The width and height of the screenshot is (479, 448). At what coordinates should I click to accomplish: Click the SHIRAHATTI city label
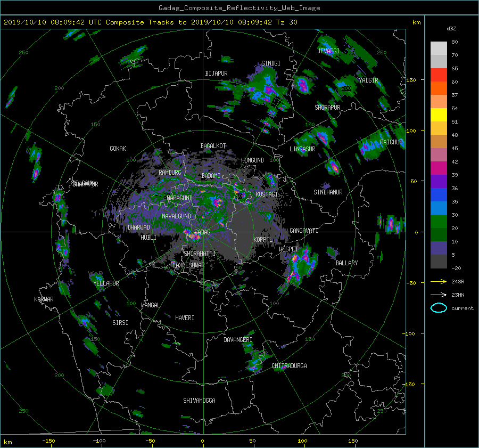[200, 254]
